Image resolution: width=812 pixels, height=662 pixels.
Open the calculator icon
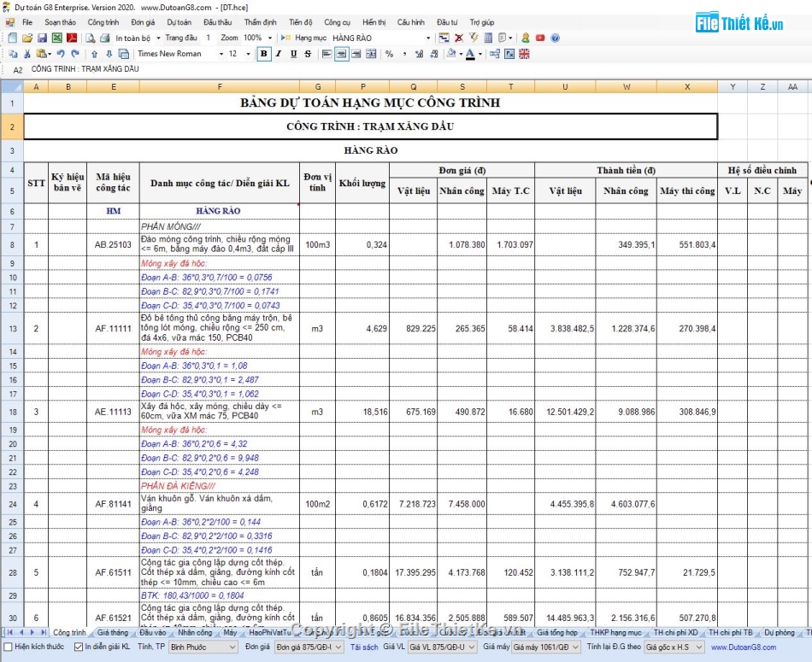pyautogui.click(x=488, y=38)
